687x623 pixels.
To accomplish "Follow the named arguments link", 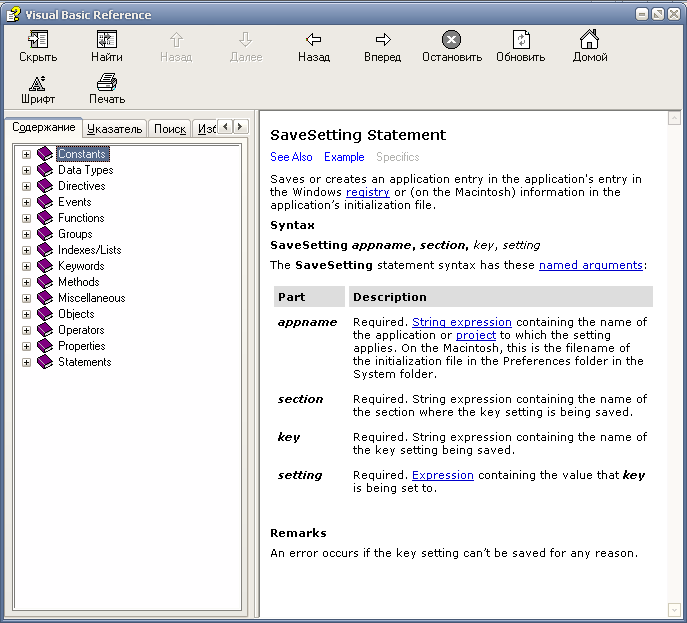I will 590,265.
